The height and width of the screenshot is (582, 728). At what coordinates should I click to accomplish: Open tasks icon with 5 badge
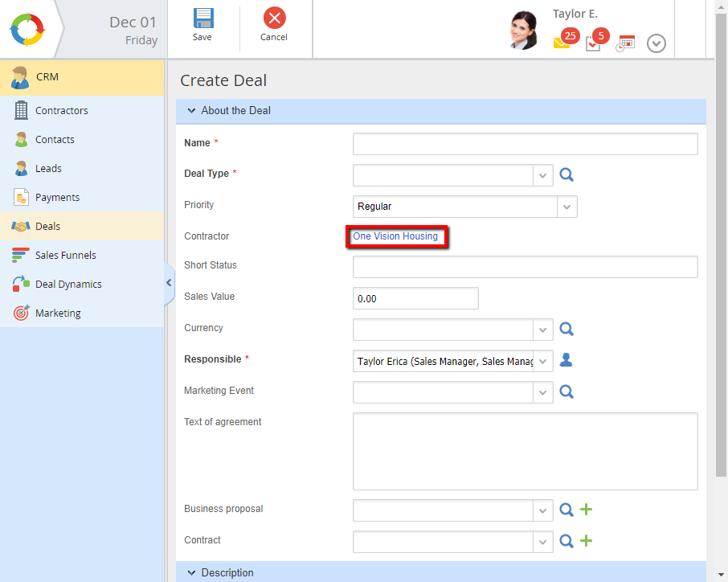[594, 43]
